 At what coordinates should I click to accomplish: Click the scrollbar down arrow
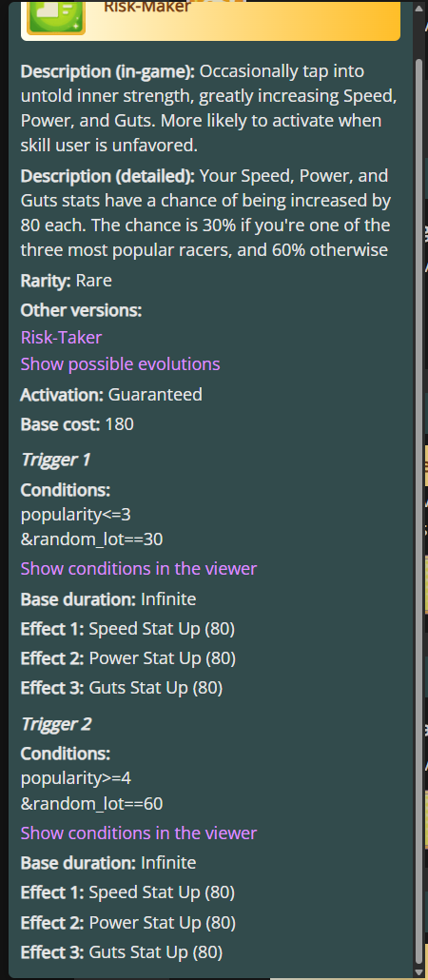click(x=419, y=970)
